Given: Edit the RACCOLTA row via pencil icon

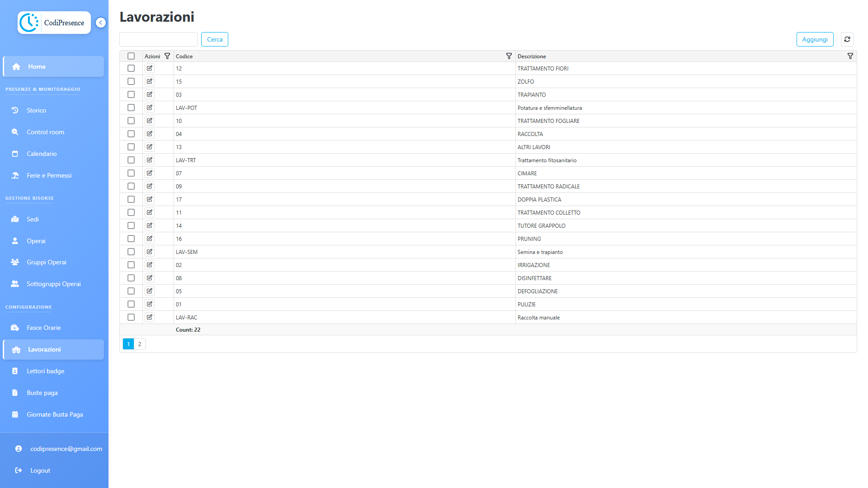Looking at the screenshot, I should coord(150,134).
